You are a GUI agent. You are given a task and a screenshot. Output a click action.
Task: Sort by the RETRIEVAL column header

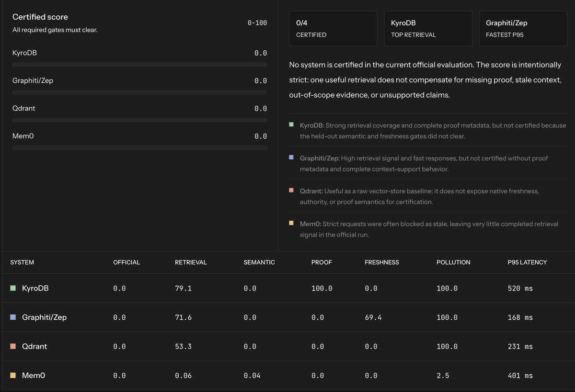click(x=191, y=262)
